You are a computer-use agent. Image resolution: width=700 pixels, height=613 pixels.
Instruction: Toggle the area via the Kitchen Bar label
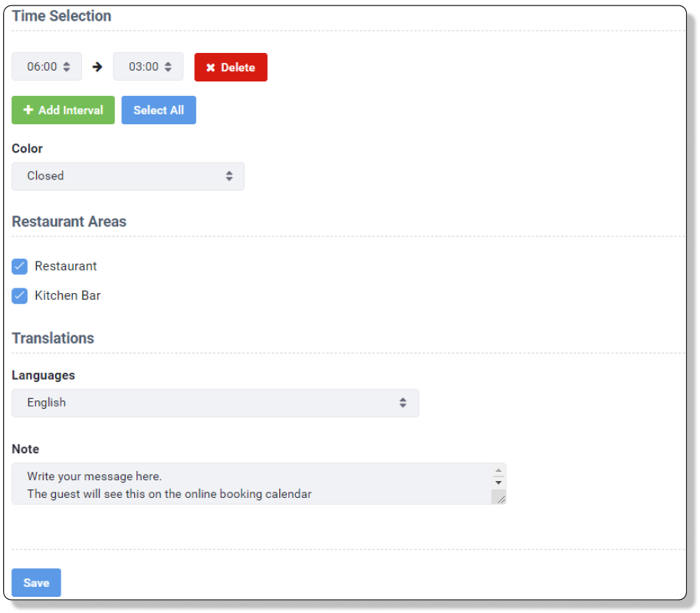pos(67,295)
